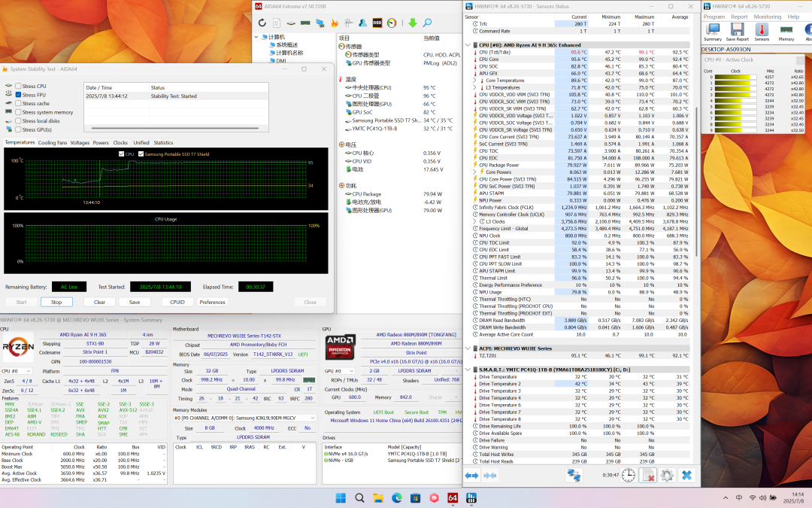Click the Save button in System Stability Test
The width and height of the screenshot is (812, 508).
[135, 303]
